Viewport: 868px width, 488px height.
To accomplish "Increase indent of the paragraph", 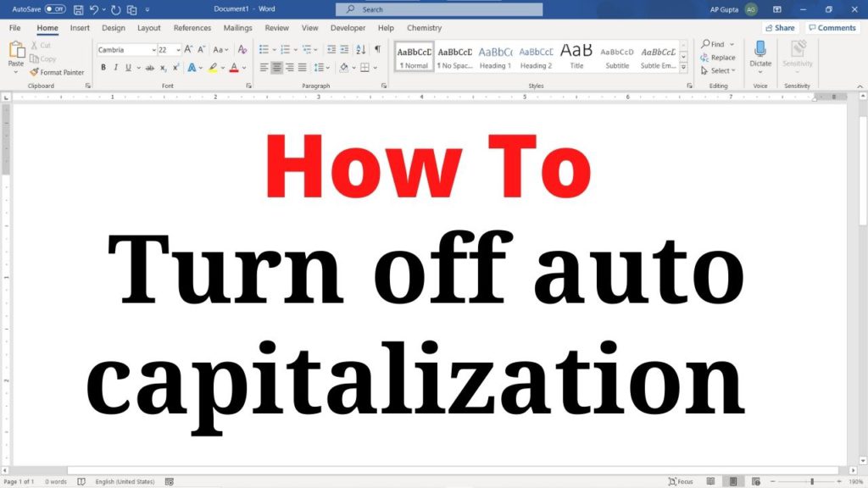I will pyautogui.click(x=344, y=49).
